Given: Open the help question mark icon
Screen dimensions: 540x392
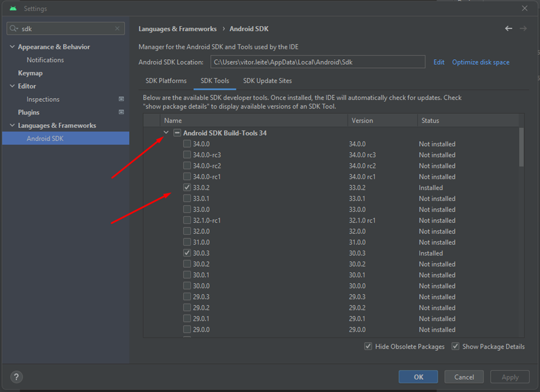Looking at the screenshot, I should click(x=16, y=377).
